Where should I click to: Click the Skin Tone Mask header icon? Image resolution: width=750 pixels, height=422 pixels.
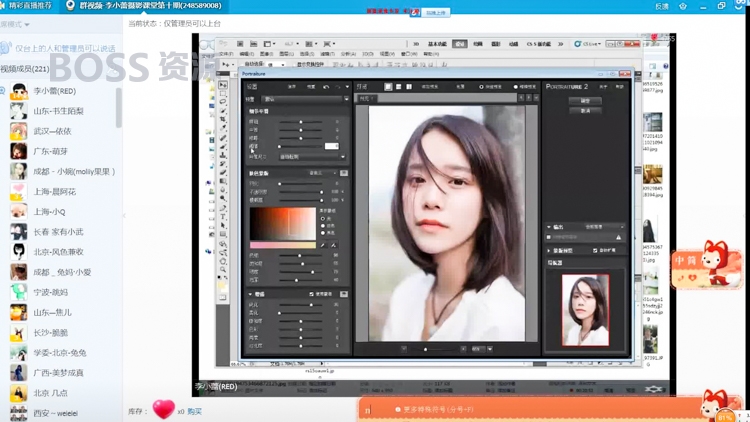344,173
